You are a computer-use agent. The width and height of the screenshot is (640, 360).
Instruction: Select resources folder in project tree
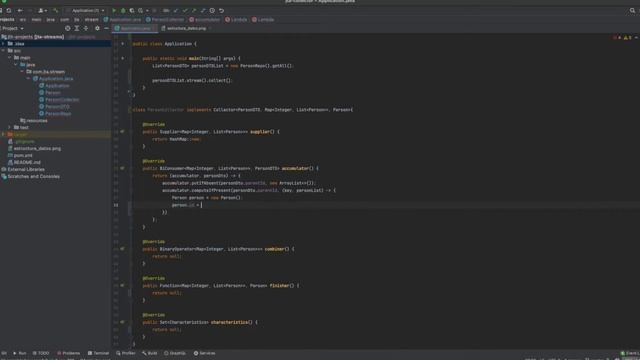pyautogui.click(x=34, y=120)
